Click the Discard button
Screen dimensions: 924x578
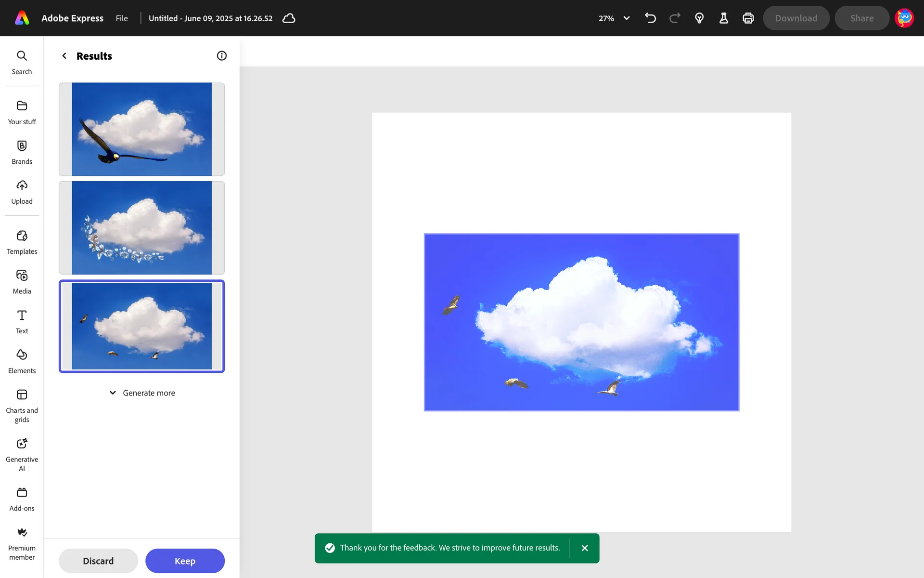pyautogui.click(x=98, y=561)
